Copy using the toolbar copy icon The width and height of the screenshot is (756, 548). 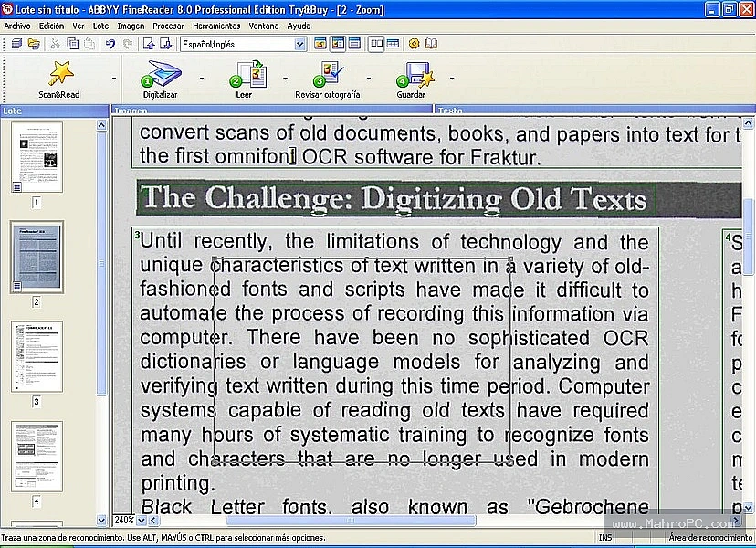tap(72, 44)
